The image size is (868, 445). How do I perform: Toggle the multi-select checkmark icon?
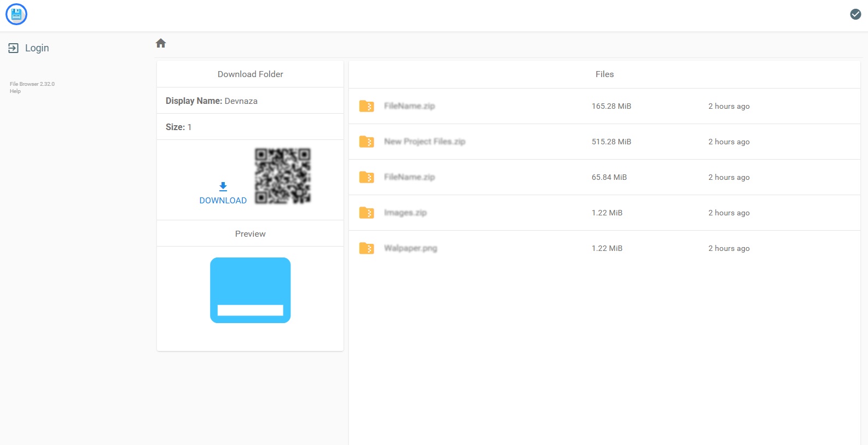855,14
